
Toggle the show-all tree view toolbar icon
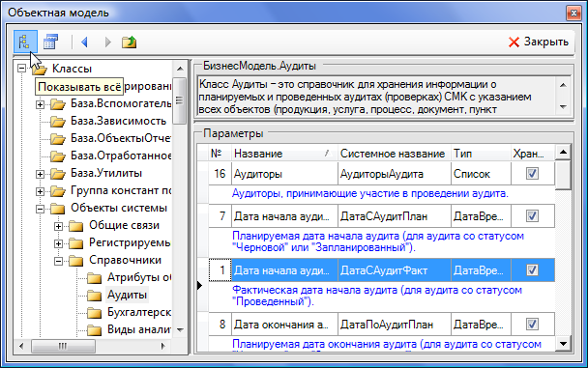pos(25,42)
